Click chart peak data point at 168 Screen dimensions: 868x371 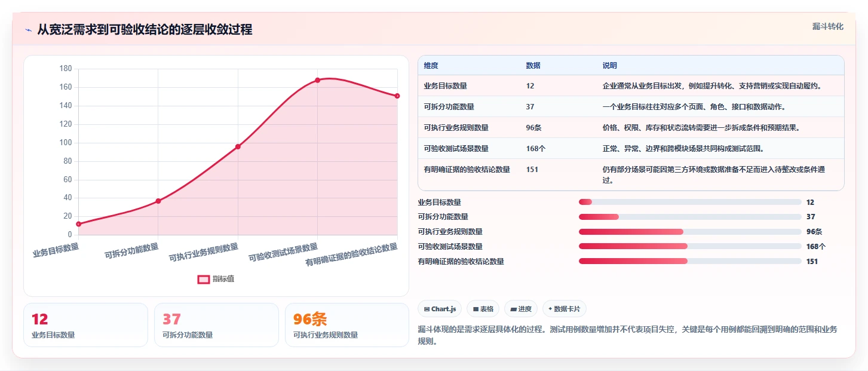[318, 80]
